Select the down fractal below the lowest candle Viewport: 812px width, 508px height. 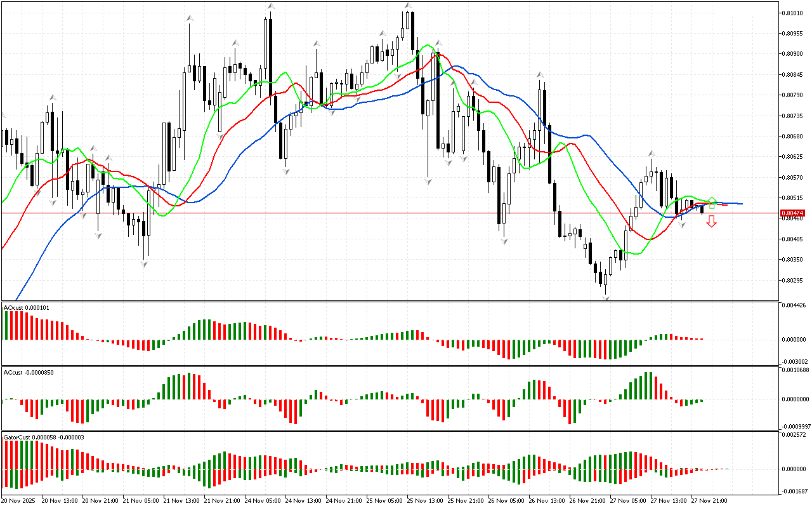click(606, 297)
